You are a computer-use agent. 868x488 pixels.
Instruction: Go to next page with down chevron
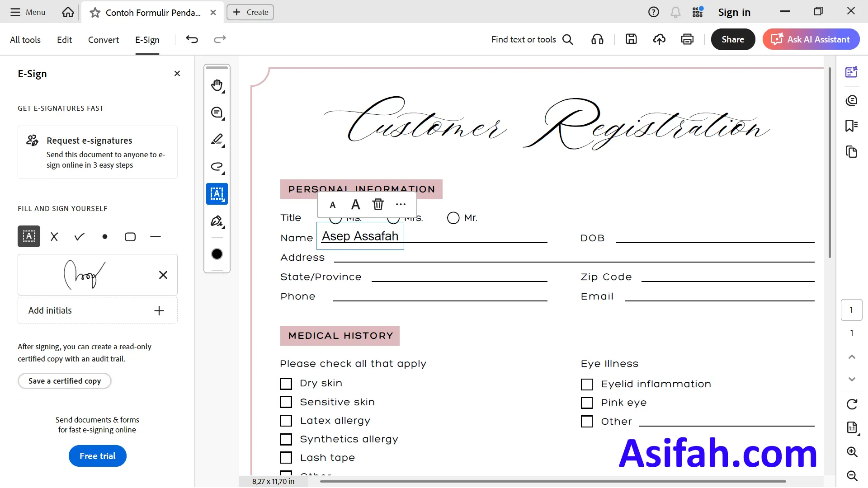[x=852, y=379]
